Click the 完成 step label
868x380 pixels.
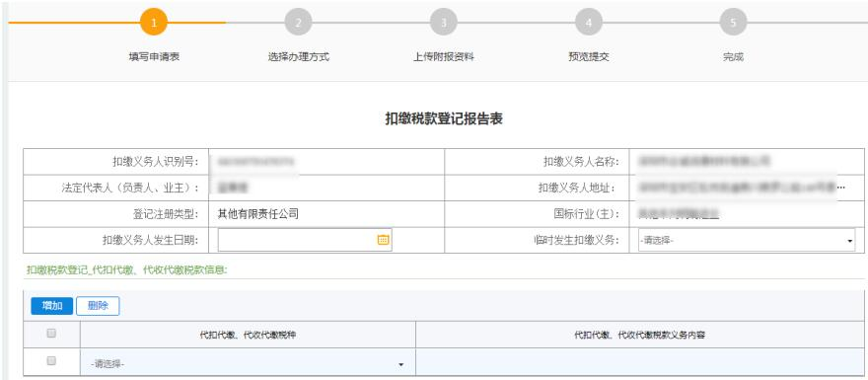pyautogui.click(x=733, y=57)
